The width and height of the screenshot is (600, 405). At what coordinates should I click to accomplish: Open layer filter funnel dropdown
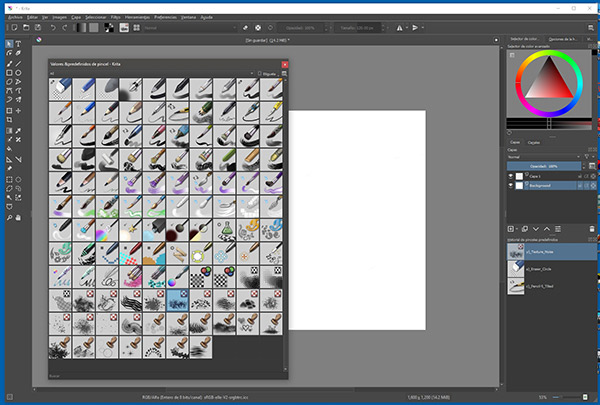coord(589,157)
